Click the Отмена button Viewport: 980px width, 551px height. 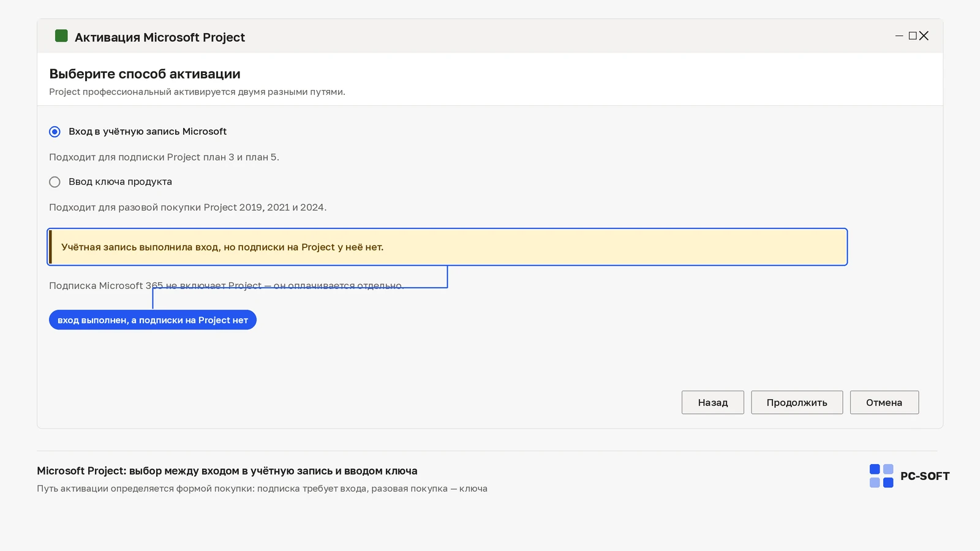[884, 402]
